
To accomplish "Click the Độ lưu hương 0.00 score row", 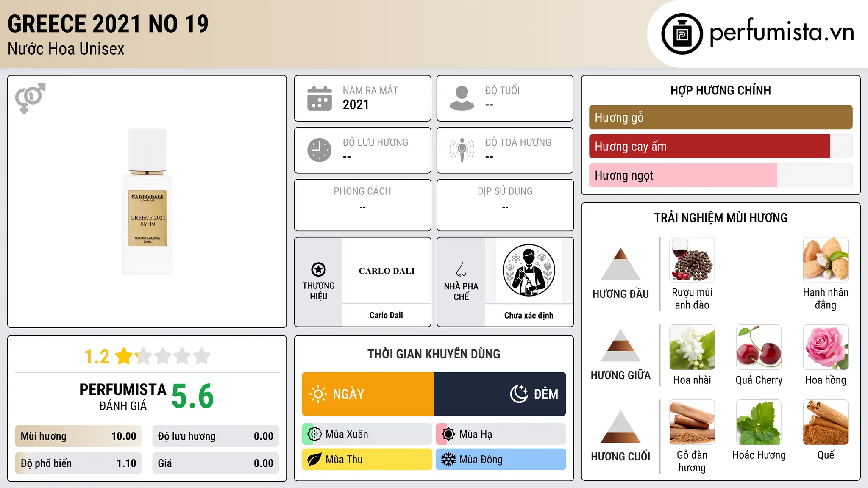I will (x=216, y=436).
